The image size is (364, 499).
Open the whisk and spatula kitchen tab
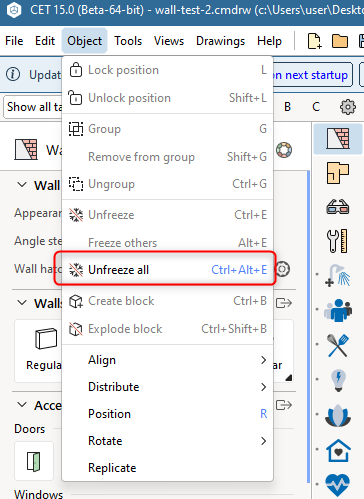click(338, 345)
